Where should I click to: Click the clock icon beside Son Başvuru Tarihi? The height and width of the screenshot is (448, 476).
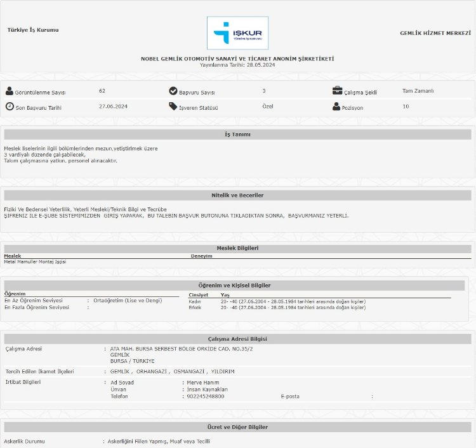click(10, 107)
